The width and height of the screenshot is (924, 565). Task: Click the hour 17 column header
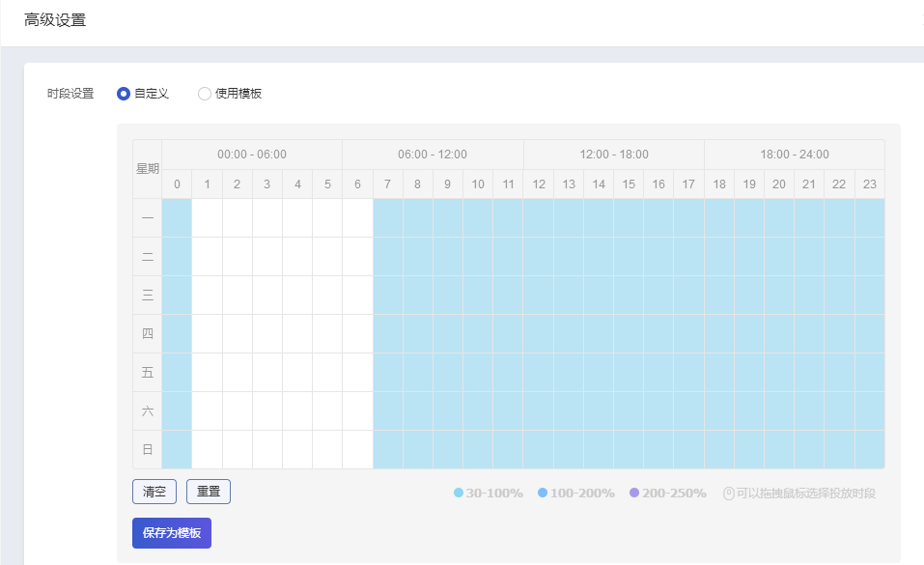[688, 184]
